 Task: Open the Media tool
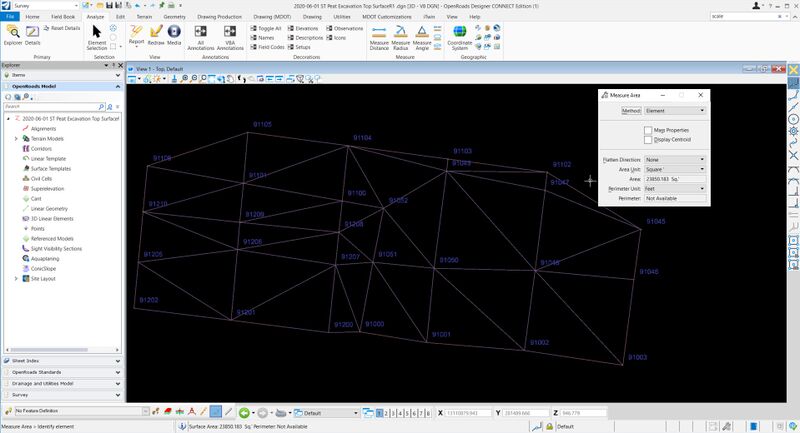[x=174, y=35]
